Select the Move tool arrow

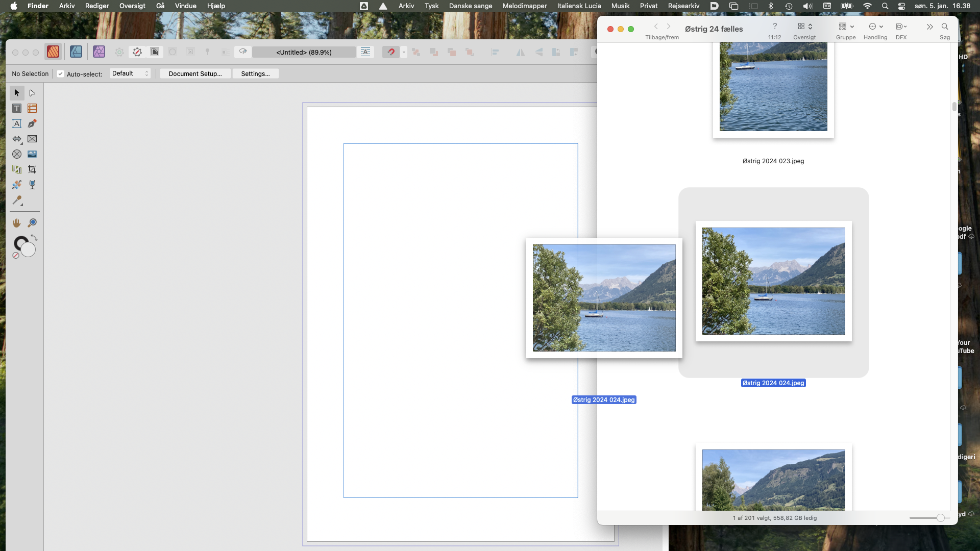(17, 93)
